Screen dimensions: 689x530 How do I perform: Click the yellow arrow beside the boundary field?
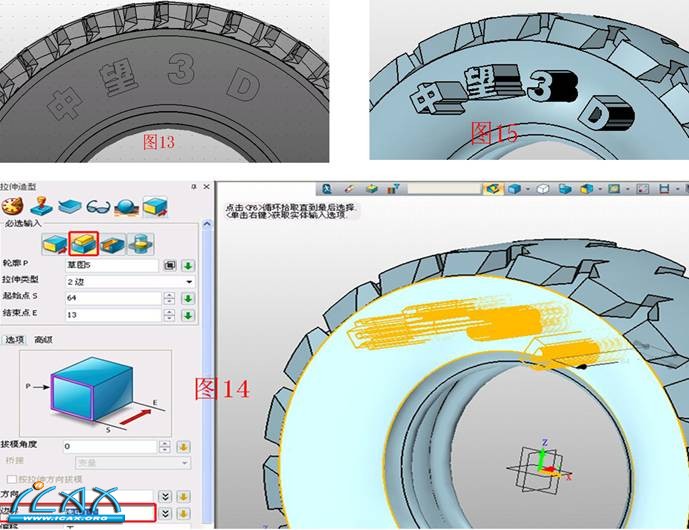point(183,513)
